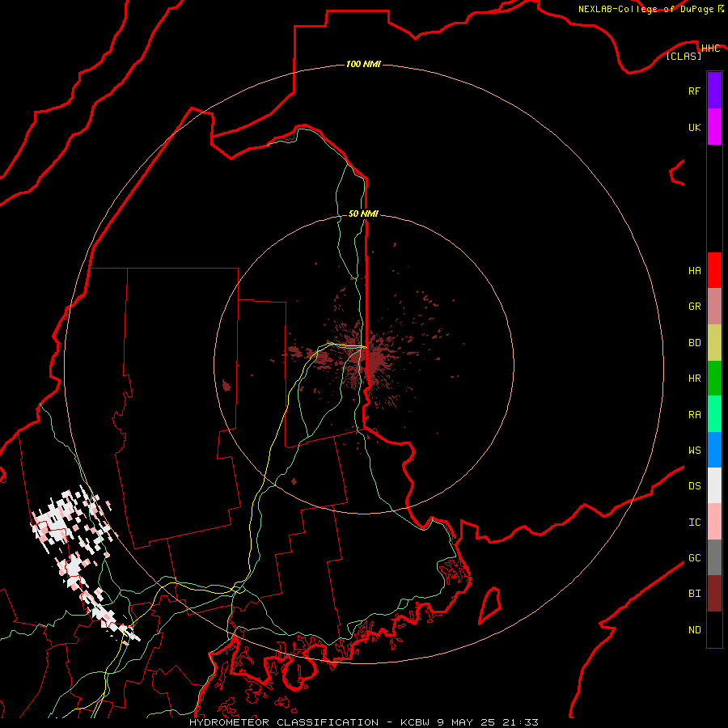Click the 50 NMI range ring label
This screenshot has width=728, height=728.
(x=363, y=214)
